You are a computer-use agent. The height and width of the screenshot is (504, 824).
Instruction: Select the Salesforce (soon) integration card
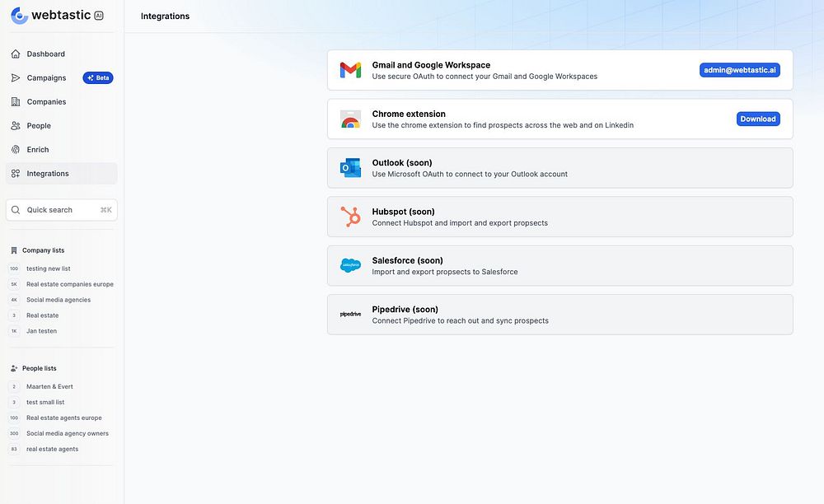coord(559,266)
